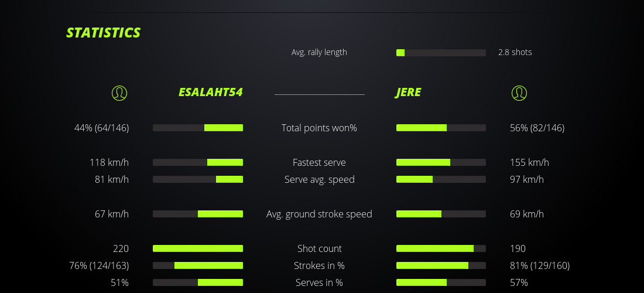Click JERE's player profile icon

point(519,93)
